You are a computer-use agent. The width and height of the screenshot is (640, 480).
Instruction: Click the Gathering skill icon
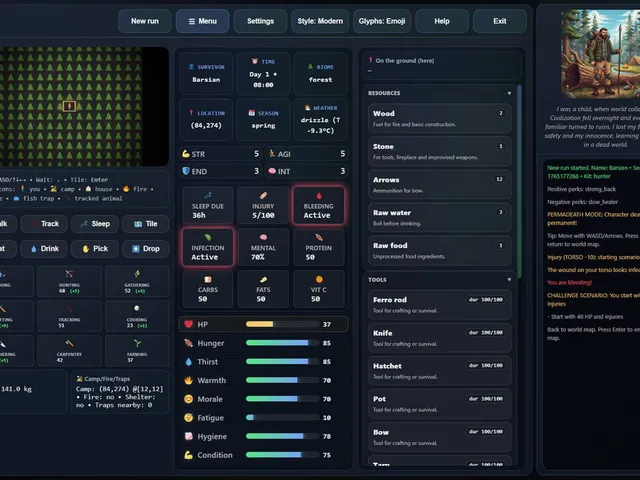pyautogui.click(x=137, y=274)
